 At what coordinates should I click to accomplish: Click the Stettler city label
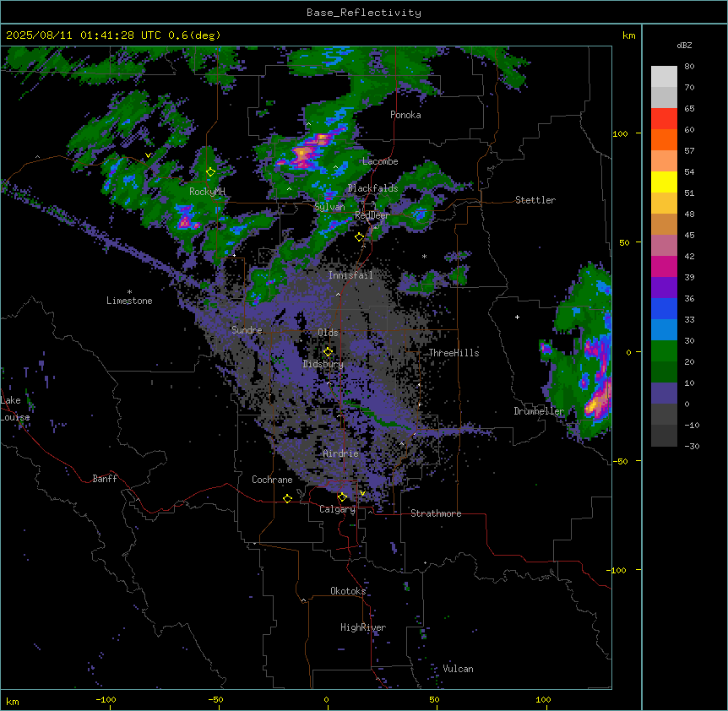[535, 200]
